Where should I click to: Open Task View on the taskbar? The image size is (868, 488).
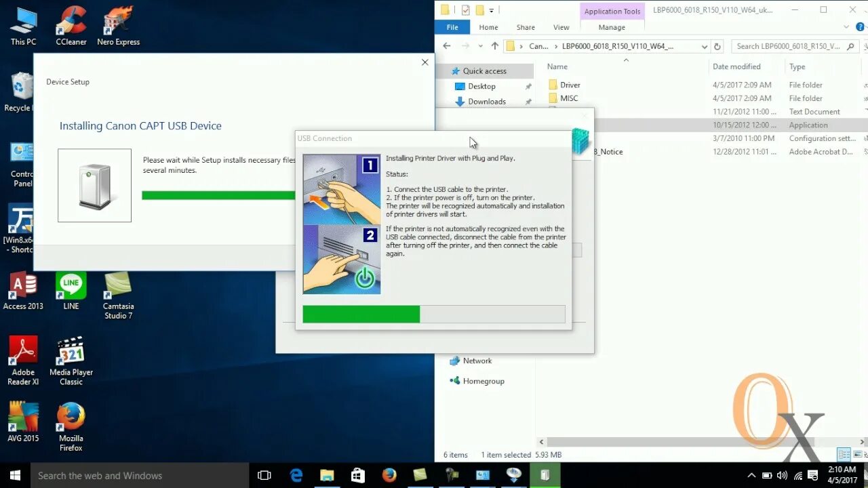point(264,475)
